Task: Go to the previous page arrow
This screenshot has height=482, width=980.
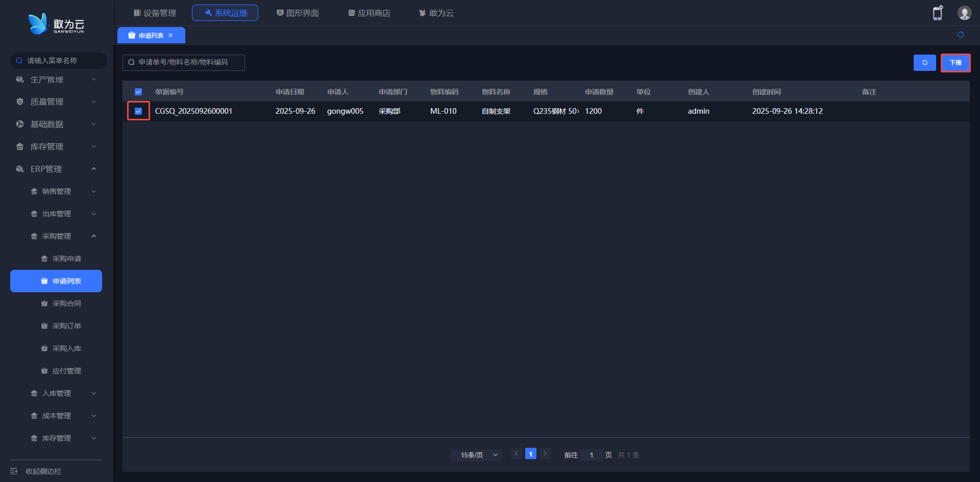Action: (516, 453)
